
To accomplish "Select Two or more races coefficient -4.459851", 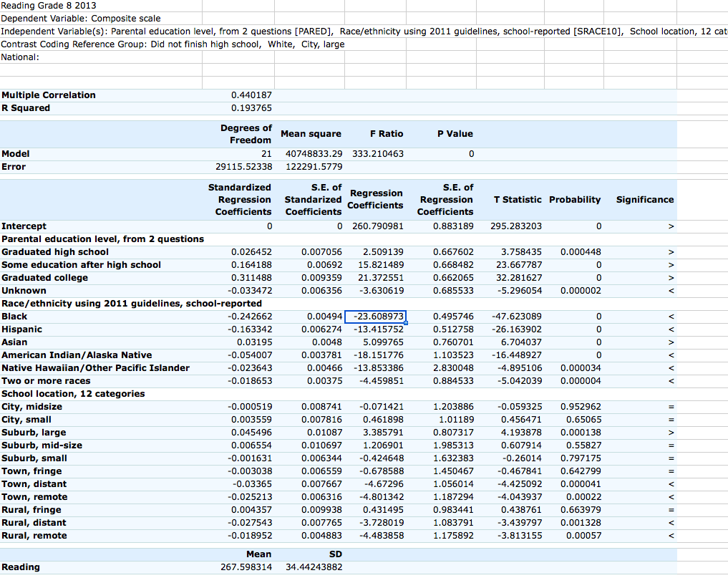I will click(382, 381).
